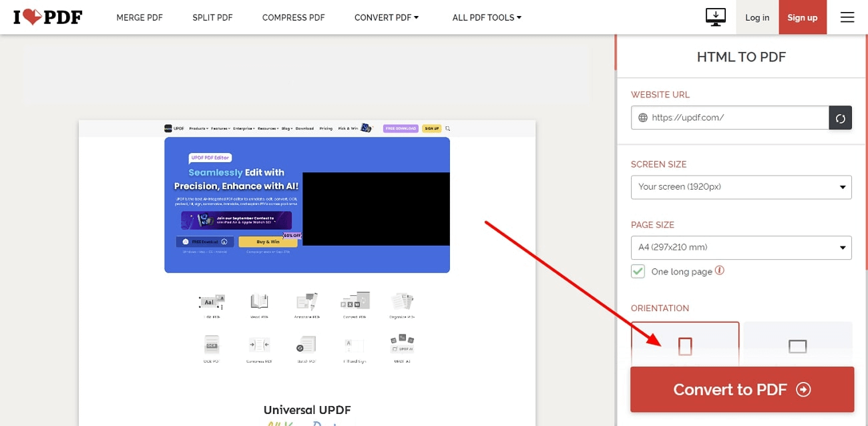
Task: Open the hamburger menu icon
Action: pos(847,17)
